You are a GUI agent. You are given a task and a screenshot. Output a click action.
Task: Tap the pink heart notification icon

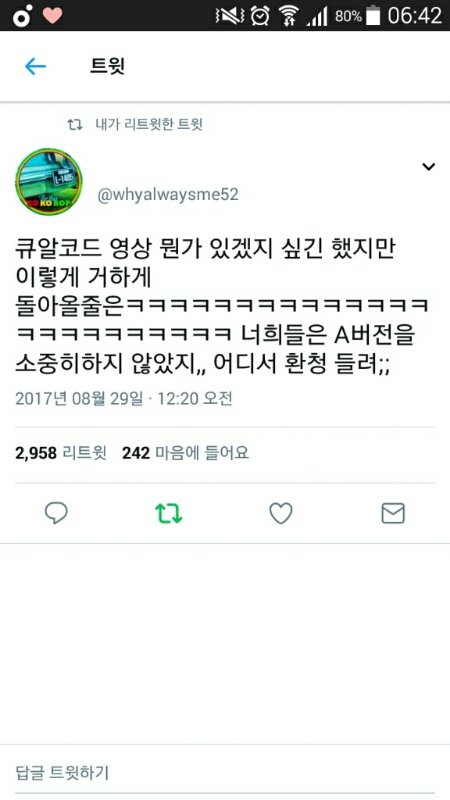coord(52,15)
